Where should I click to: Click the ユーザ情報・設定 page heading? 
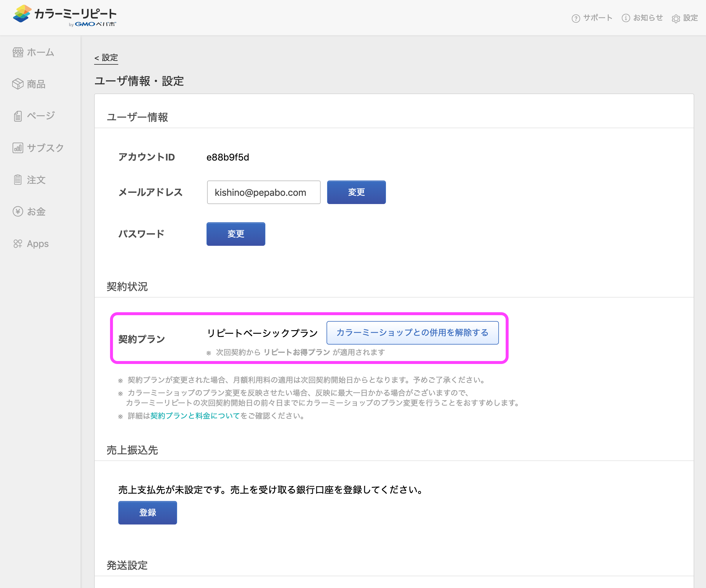[x=139, y=81]
